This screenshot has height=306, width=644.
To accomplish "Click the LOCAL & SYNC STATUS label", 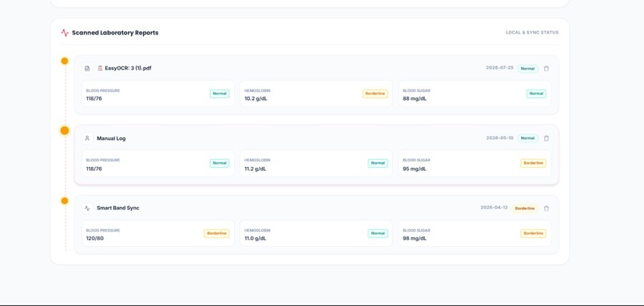I will [x=532, y=33].
